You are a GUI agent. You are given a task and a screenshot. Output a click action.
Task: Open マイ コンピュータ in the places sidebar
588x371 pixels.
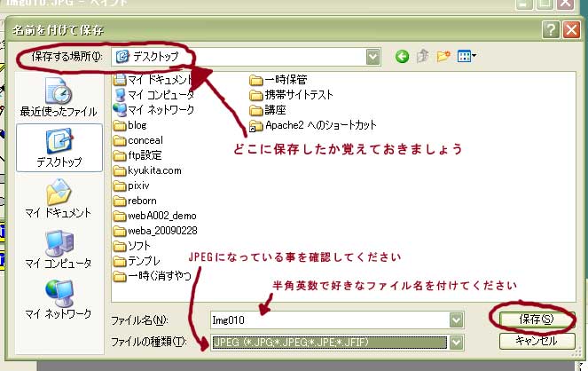pyautogui.click(x=59, y=249)
